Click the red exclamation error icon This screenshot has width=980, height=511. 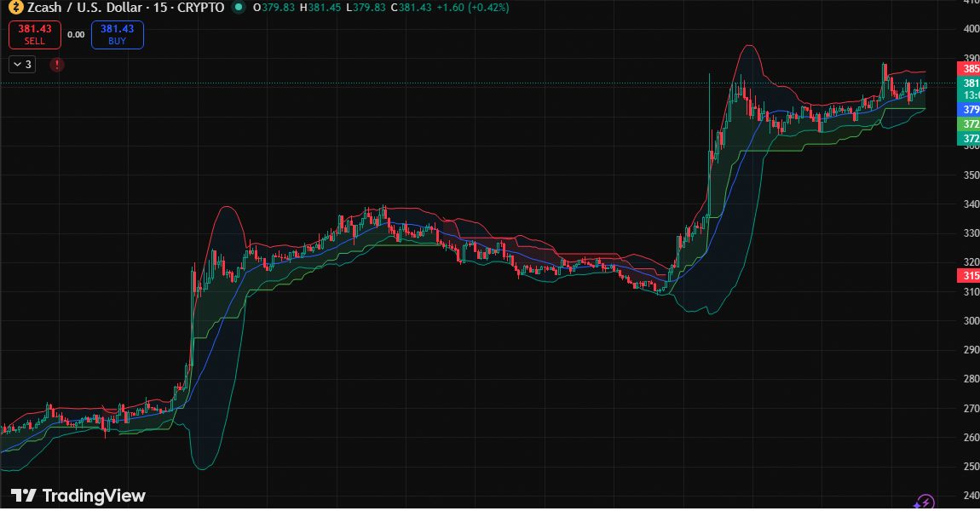click(57, 65)
